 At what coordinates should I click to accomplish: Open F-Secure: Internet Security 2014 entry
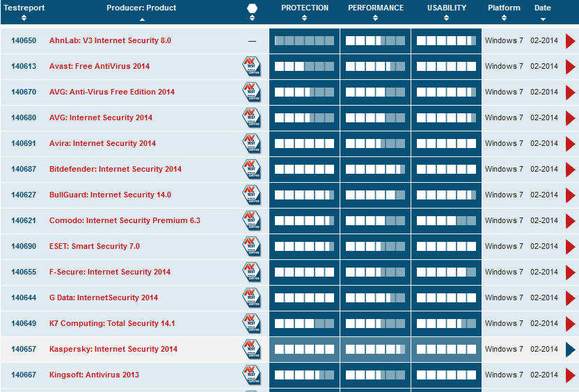point(110,272)
